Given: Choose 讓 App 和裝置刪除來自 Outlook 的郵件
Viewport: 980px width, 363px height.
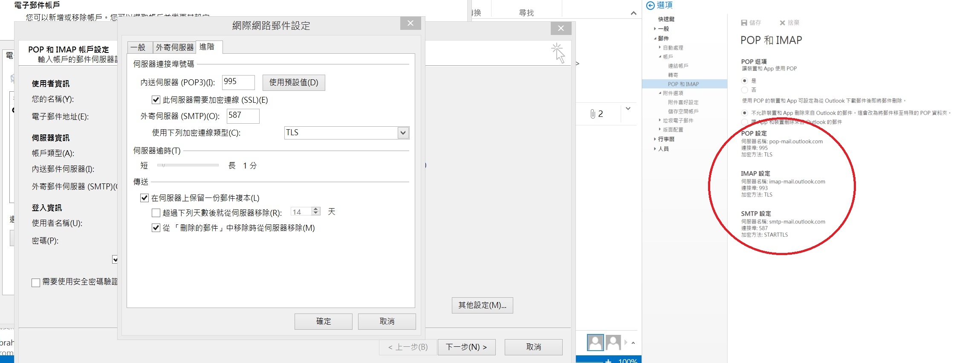Looking at the screenshot, I should coord(745,122).
